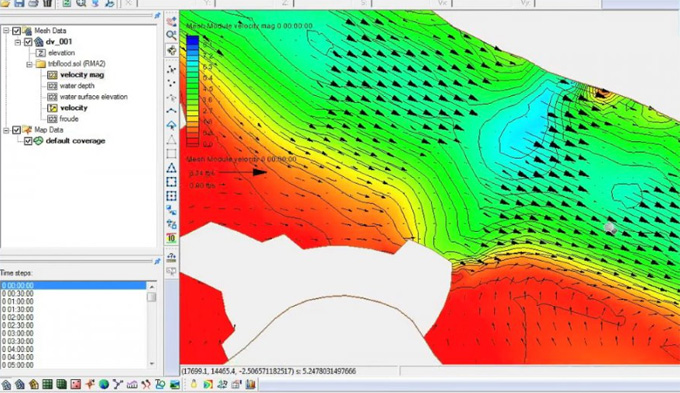
Task: Click the time steps scrollbar down arrow
Action: pyautogui.click(x=152, y=364)
